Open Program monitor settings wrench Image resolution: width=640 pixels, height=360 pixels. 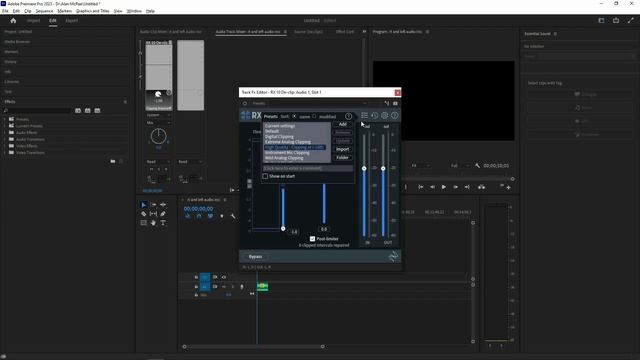click(x=477, y=166)
